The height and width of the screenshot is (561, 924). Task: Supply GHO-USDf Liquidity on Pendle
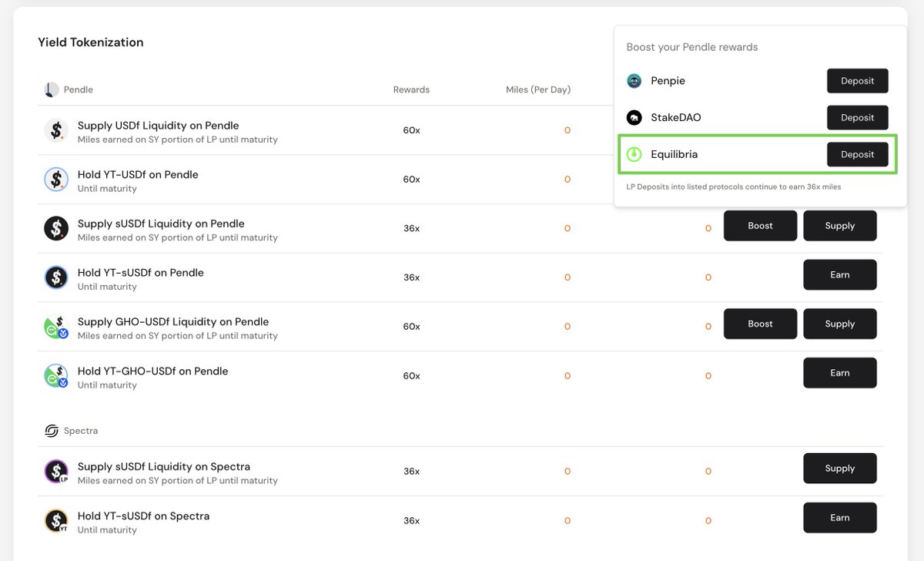coord(840,324)
